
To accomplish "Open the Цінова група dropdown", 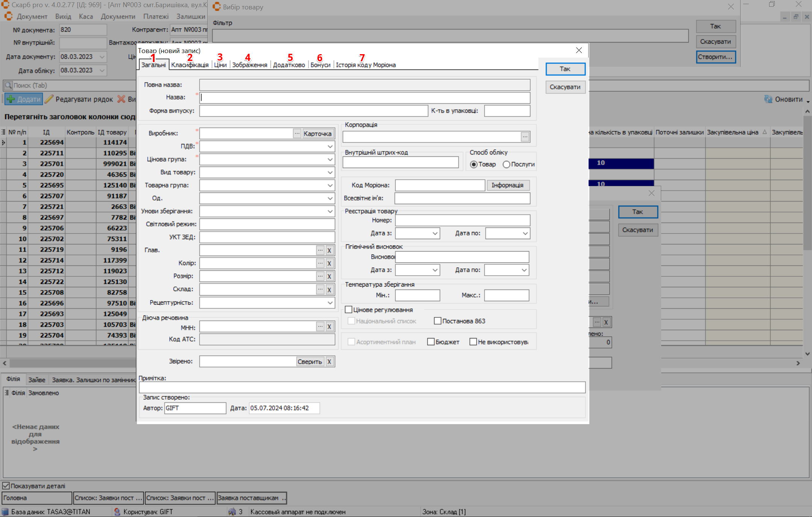I will 330,159.
